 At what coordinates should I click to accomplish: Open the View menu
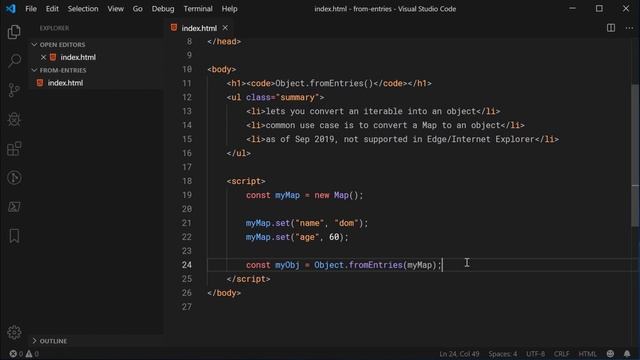pos(116,9)
